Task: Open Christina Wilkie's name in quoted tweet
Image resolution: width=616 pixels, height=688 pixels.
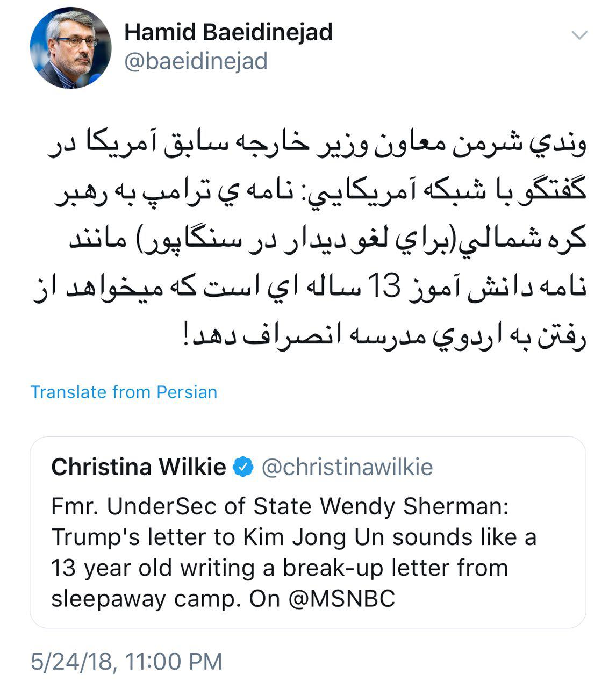Action: 138,467
